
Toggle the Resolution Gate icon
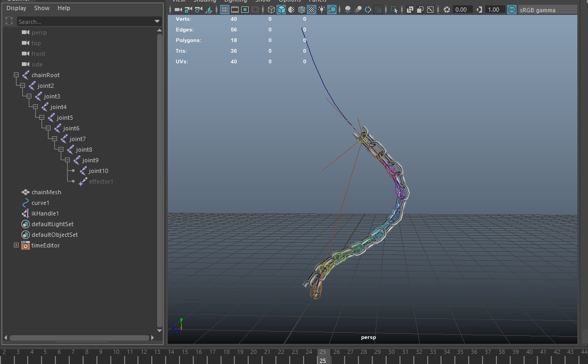click(245, 10)
